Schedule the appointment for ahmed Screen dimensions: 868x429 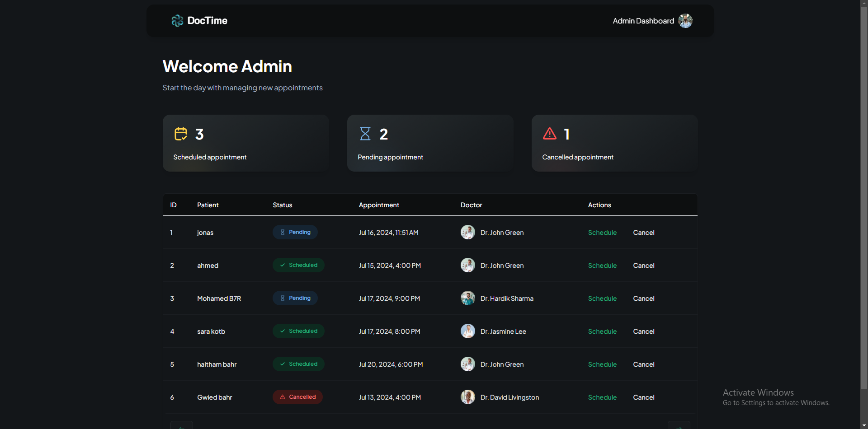click(x=602, y=266)
